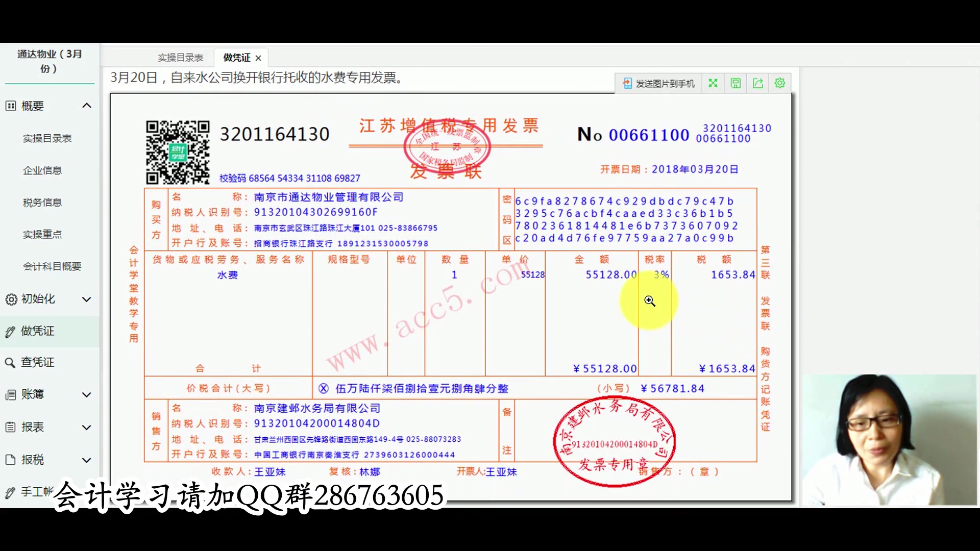This screenshot has height=551, width=980.
Task: Open 税务信息 in sidebar
Action: [x=42, y=203]
